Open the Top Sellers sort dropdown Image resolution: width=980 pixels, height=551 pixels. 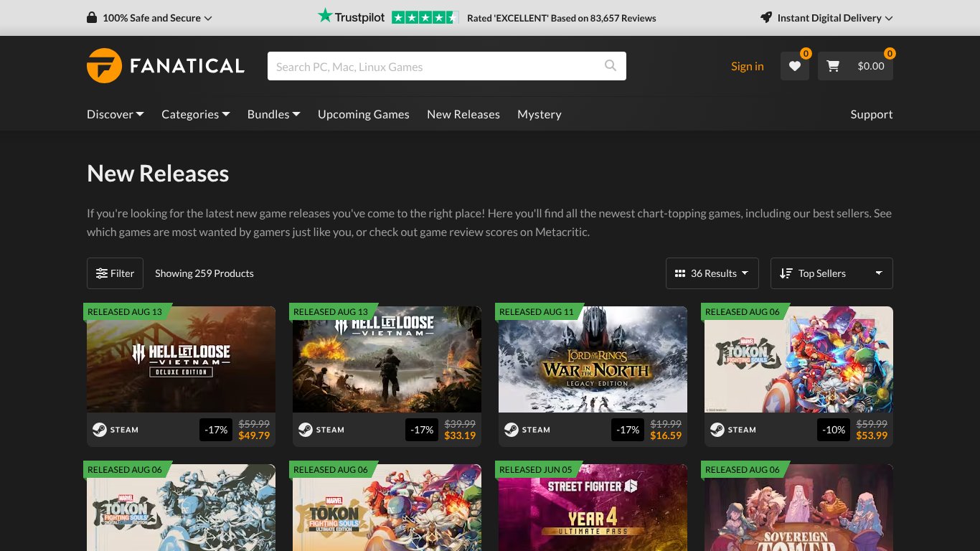pyautogui.click(x=831, y=273)
